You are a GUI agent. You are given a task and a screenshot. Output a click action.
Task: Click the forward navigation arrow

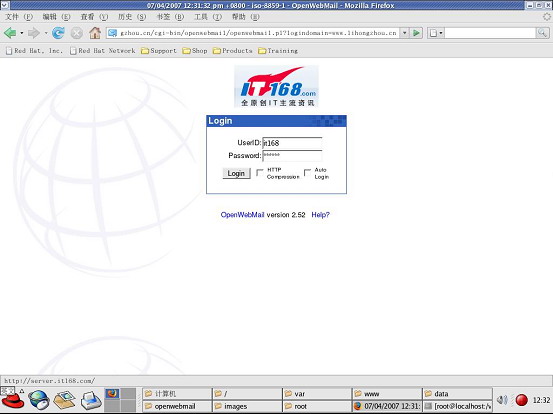(x=34, y=33)
